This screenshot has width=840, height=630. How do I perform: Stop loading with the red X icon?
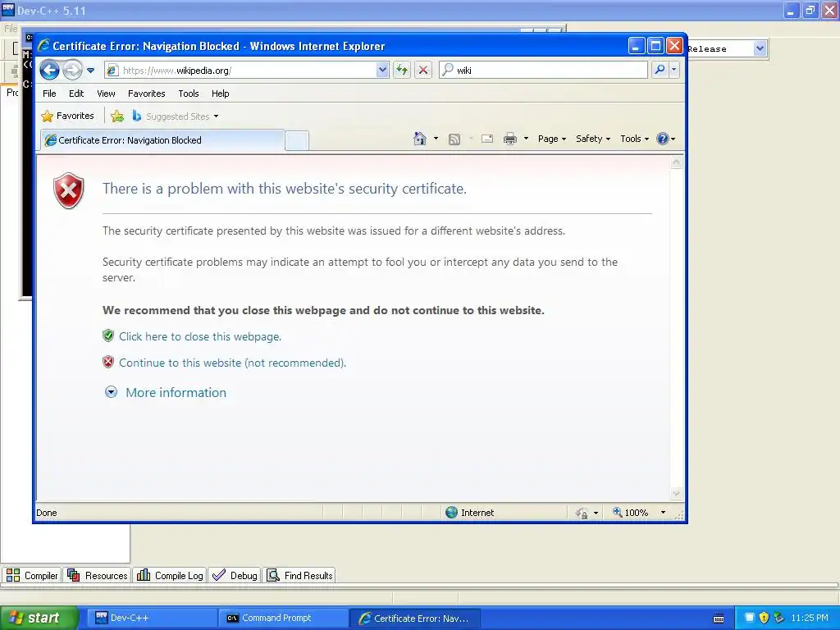[x=423, y=71]
